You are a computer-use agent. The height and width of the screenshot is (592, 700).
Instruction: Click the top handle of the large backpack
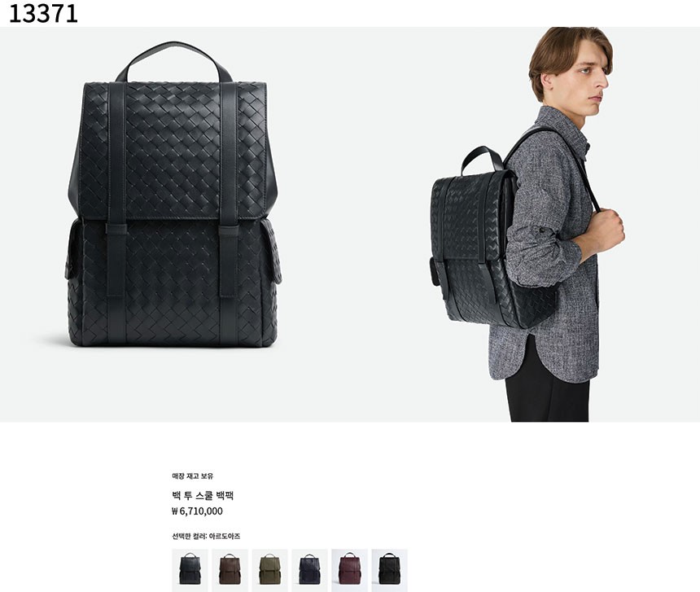(x=173, y=61)
